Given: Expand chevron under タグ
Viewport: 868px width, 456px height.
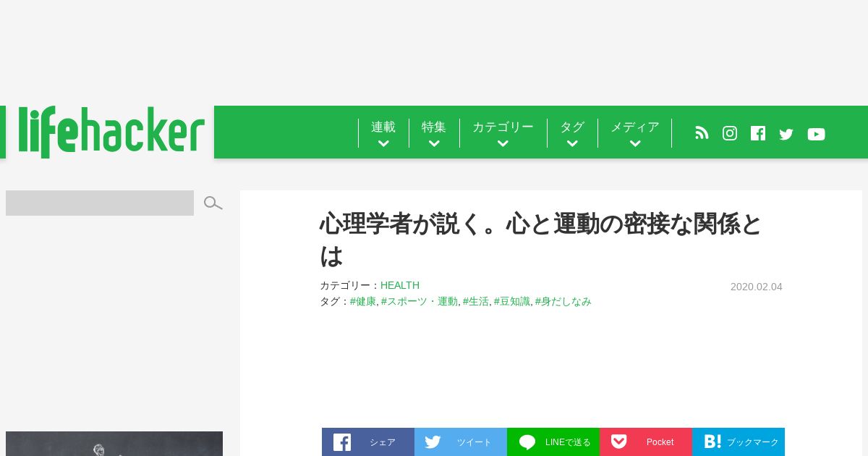Looking at the screenshot, I should pos(572,144).
